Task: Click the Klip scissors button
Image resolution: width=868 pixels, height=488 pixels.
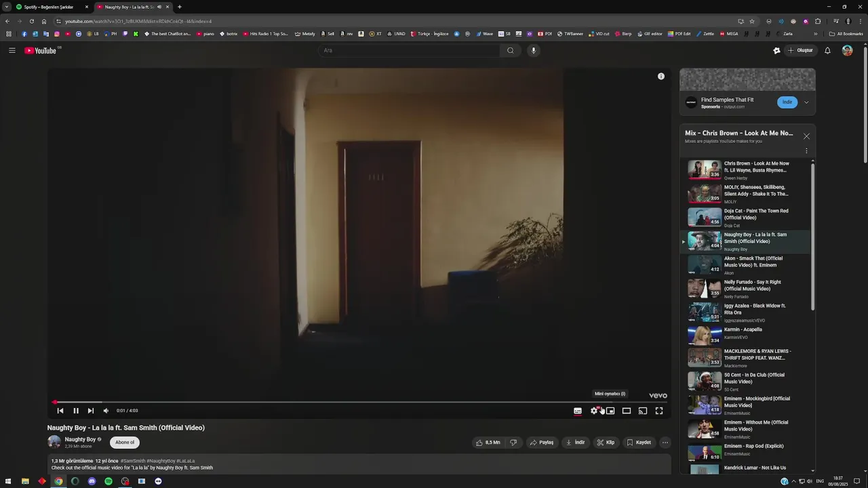Action: pos(606,443)
